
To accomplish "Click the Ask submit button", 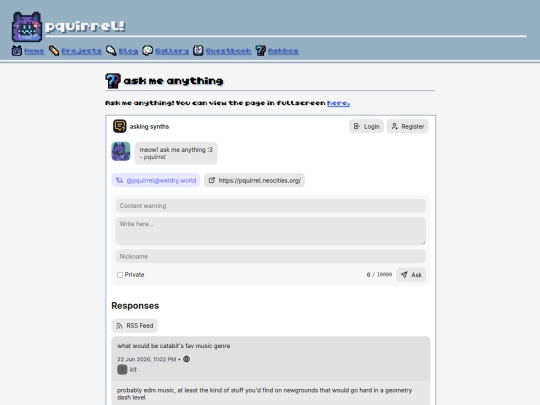I will [411, 275].
